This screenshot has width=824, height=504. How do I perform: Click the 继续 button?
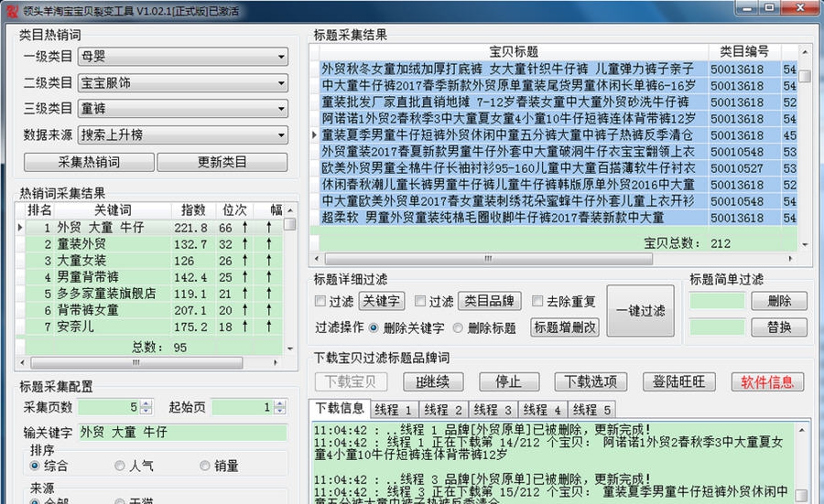[433, 381]
